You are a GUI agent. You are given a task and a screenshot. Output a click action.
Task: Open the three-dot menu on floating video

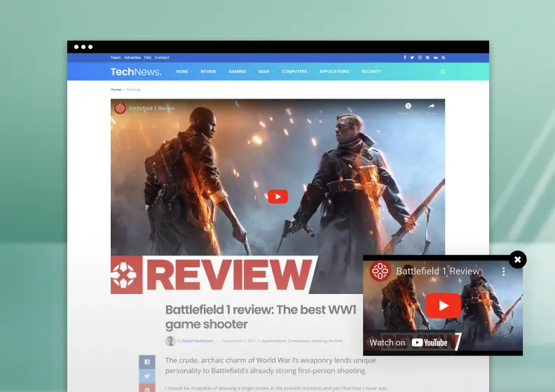pyautogui.click(x=503, y=272)
